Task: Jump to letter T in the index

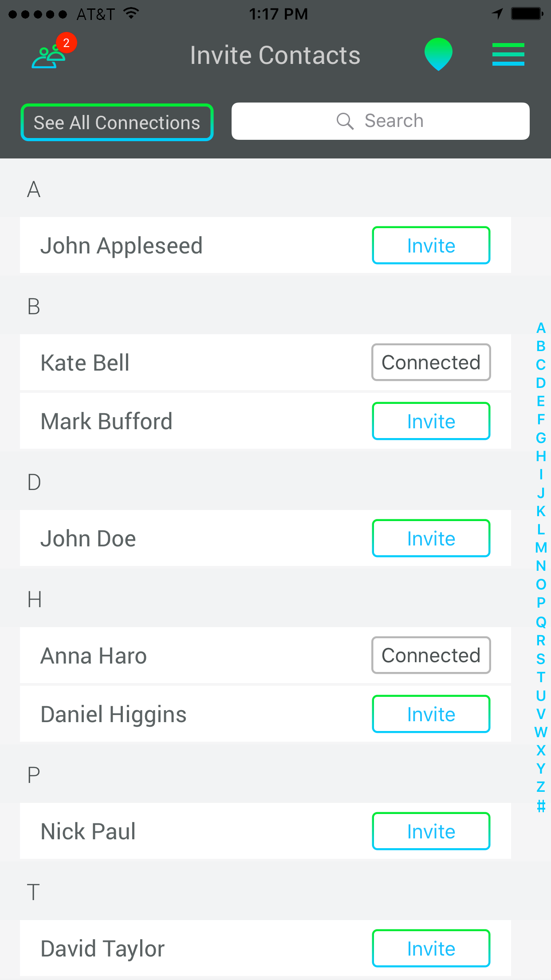Action: click(x=541, y=677)
